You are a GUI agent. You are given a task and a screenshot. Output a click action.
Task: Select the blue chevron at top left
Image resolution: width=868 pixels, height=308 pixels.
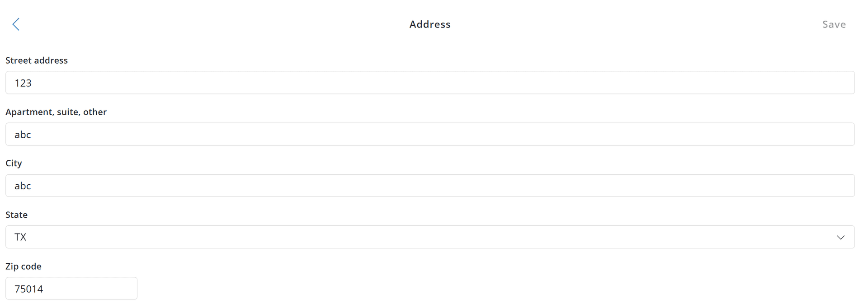[16, 24]
